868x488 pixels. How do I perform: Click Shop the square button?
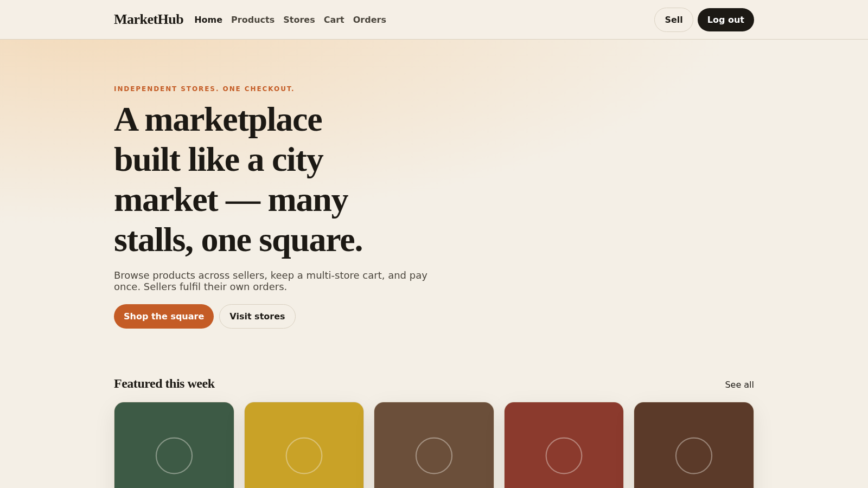click(164, 316)
